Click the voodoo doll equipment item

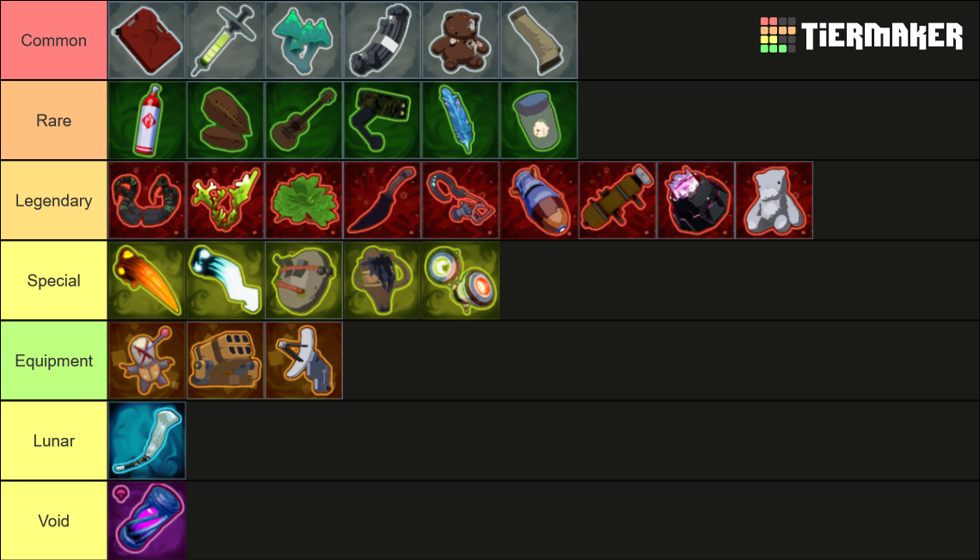pos(147,360)
